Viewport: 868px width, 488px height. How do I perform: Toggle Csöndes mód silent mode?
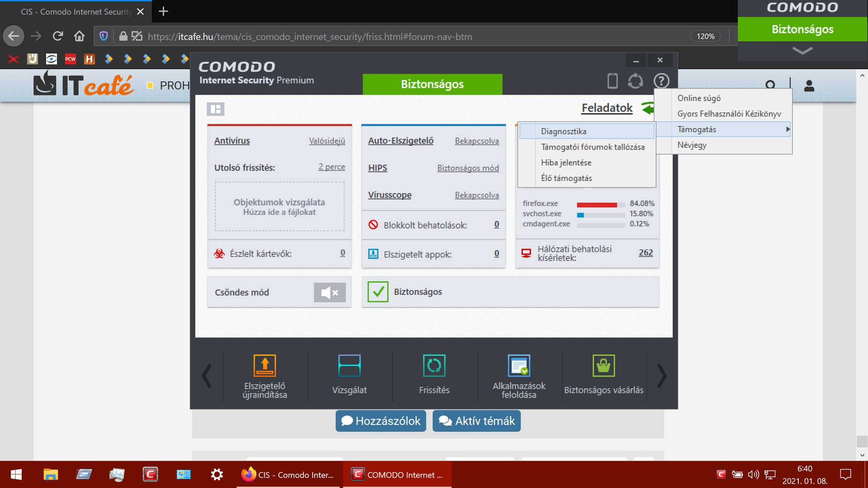[329, 292]
